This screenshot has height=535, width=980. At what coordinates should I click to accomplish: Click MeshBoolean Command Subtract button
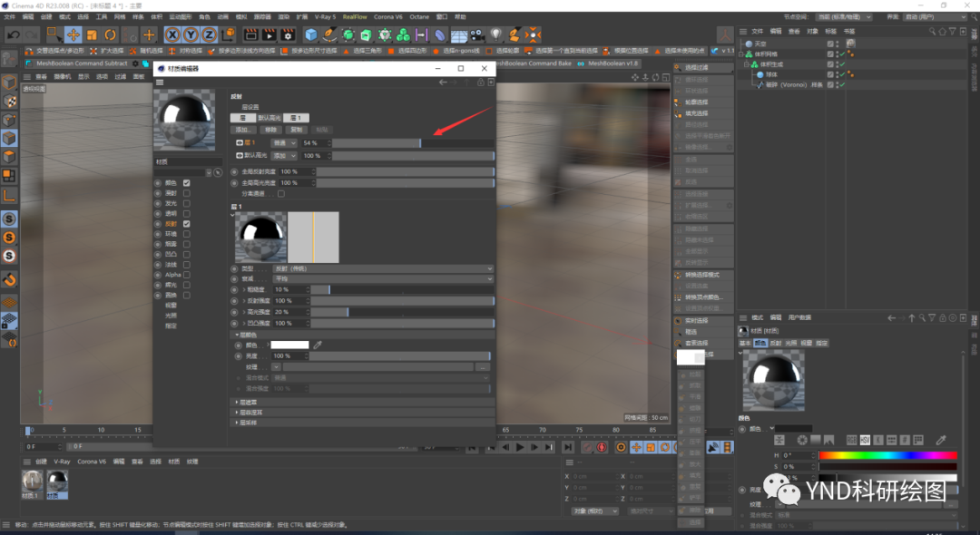(x=82, y=63)
